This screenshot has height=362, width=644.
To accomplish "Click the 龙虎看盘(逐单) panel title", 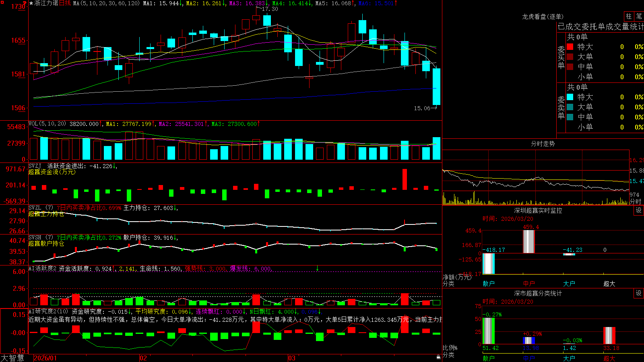I will point(543,16).
